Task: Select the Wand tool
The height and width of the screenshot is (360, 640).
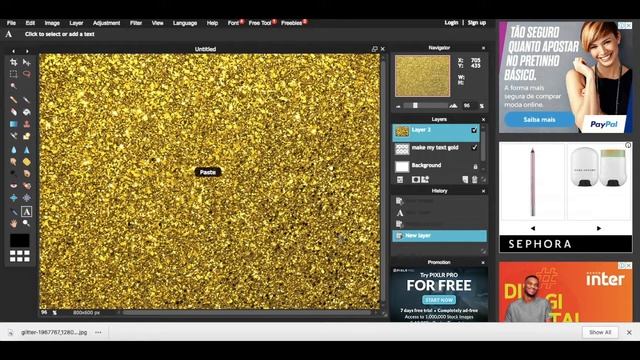Action: coord(13,86)
